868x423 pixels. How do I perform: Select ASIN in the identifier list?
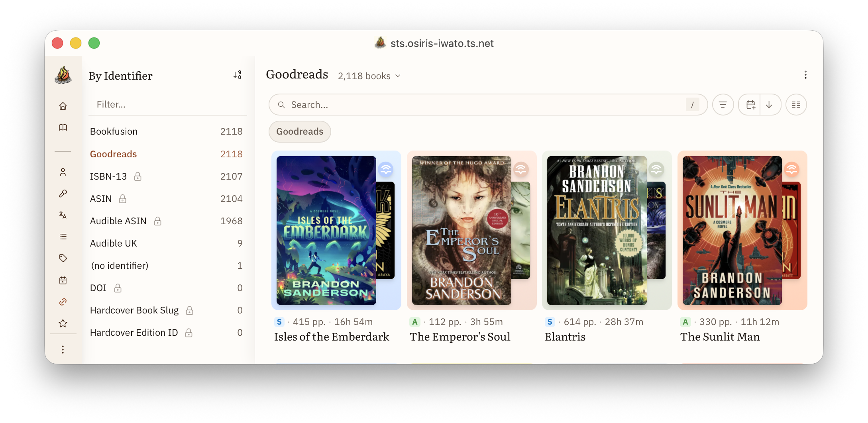pyautogui.click(x=166, y=199)
